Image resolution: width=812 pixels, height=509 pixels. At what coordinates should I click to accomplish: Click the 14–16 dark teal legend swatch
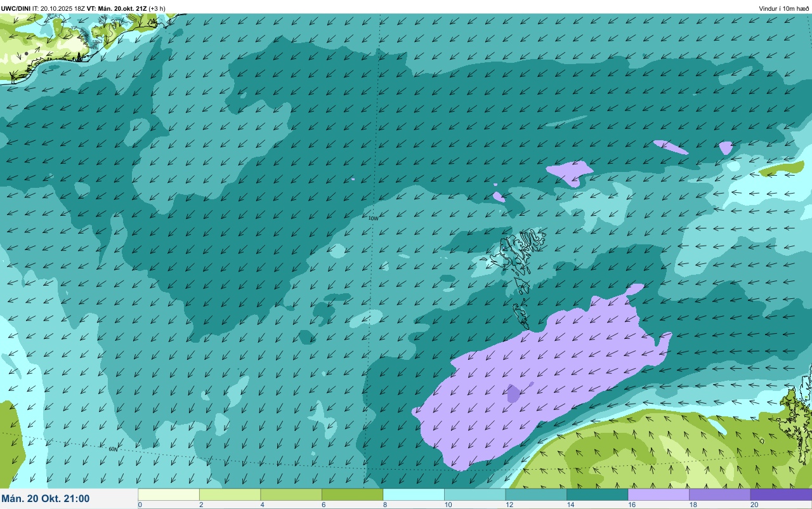(597, 494)
